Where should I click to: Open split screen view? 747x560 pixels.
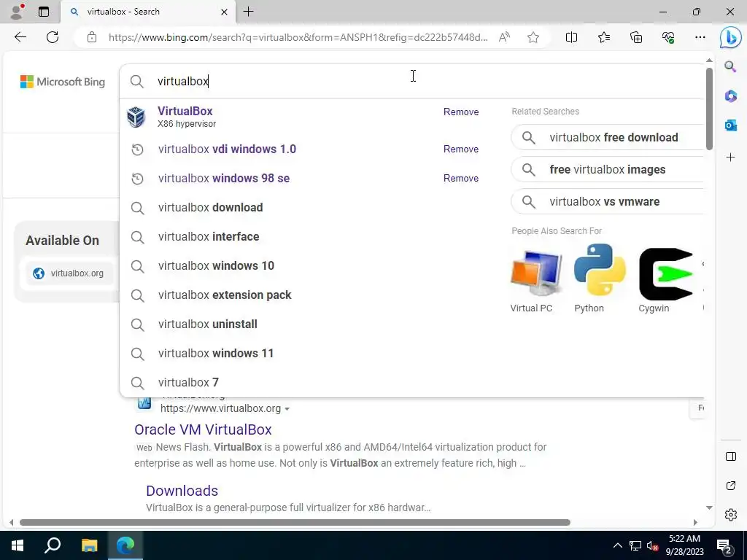[571, 37]
